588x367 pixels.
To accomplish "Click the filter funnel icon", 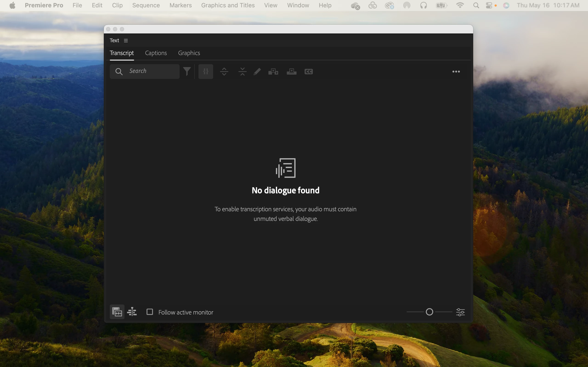I will point(187,71).
